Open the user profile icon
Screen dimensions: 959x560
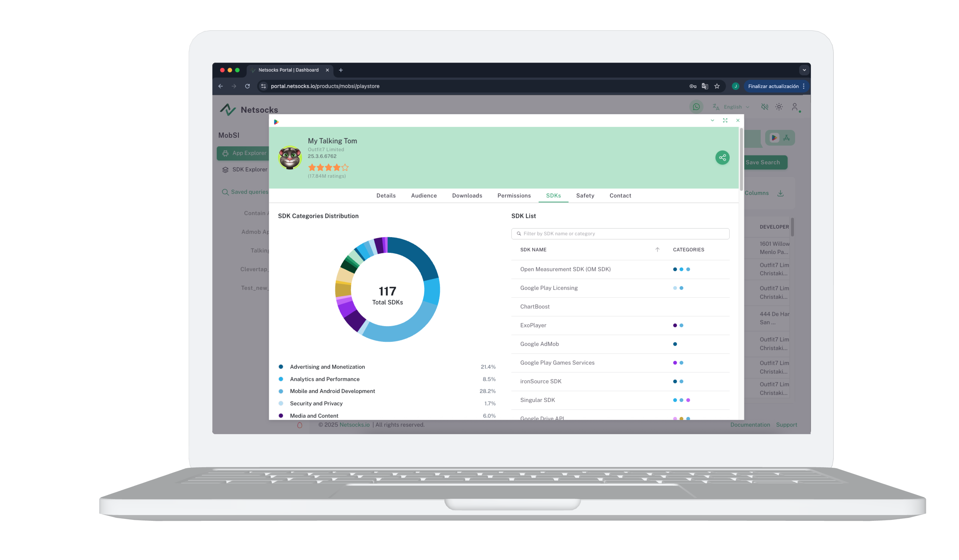[x=795, y=107]
